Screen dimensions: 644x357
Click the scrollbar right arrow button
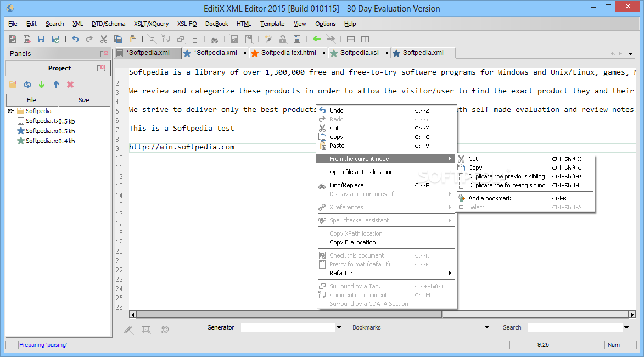(x=632, y=314)
